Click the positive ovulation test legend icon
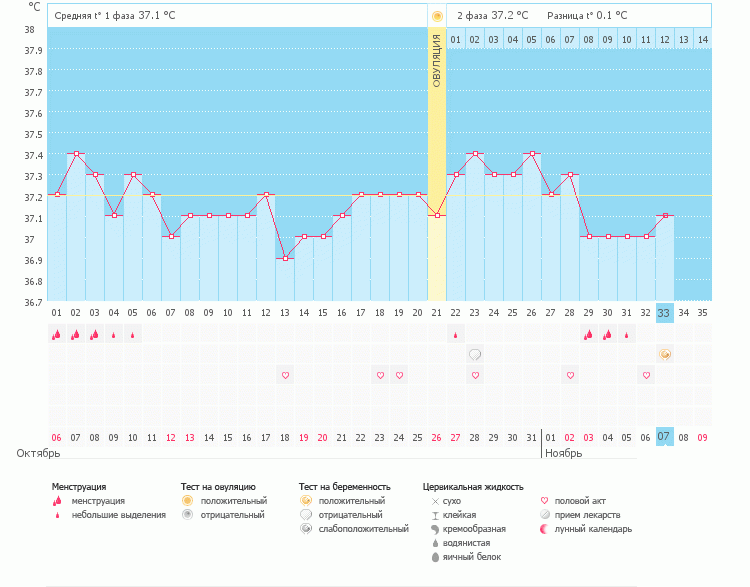The image size is (750, 587). (187, 500)
